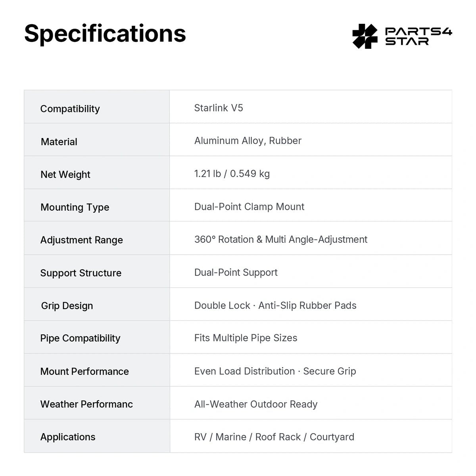Select the Adjustment Range label
This screenshot has width=476, height=476.
[x=82, y=240]
